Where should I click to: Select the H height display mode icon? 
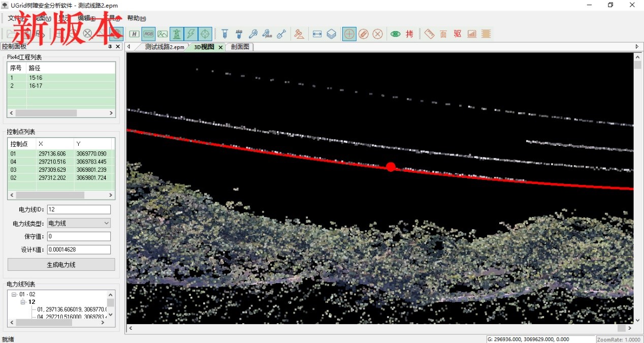point(134,34)
